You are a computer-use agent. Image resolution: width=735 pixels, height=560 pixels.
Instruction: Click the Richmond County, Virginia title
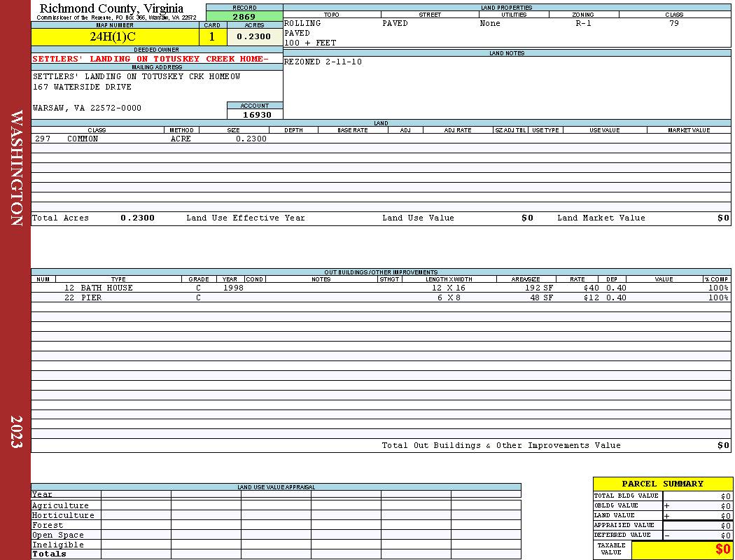111,8
